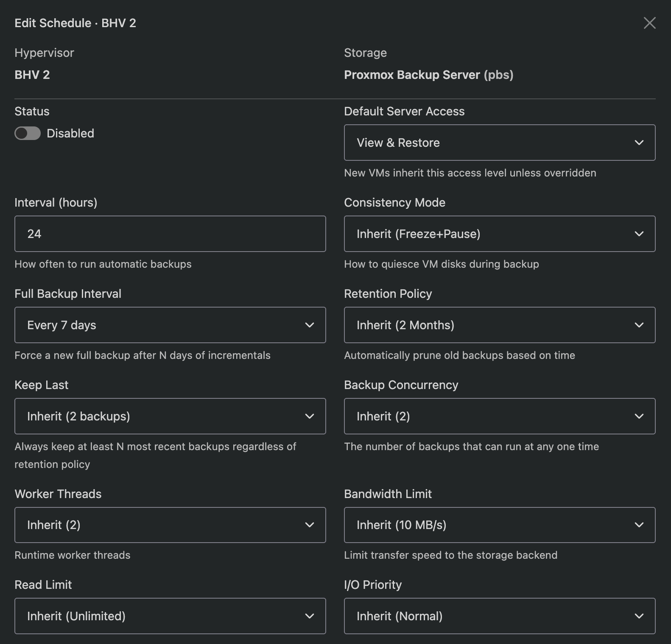Expand the Keep Last dropdown
Screen dimensions: 671x644
tap(170, 416)
